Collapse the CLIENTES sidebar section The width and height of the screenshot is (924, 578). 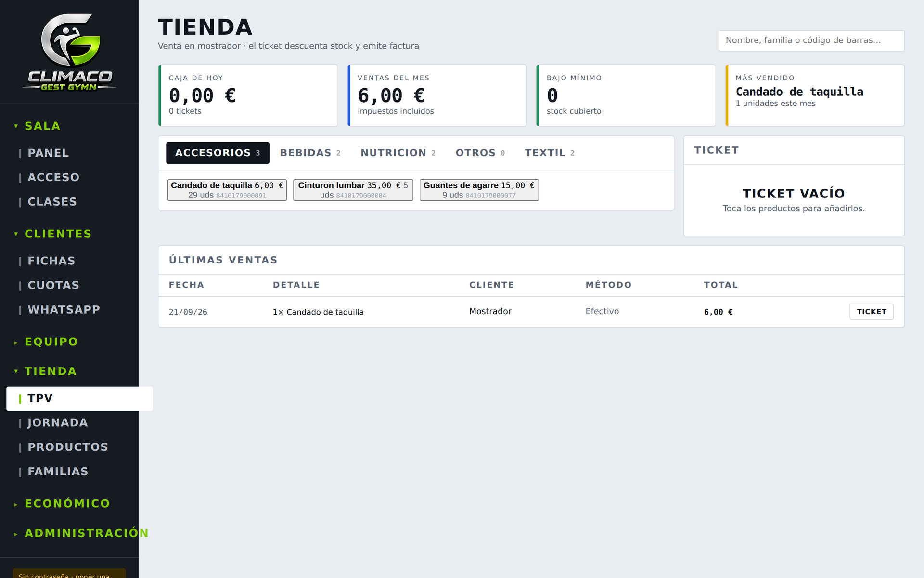[53, 234]
